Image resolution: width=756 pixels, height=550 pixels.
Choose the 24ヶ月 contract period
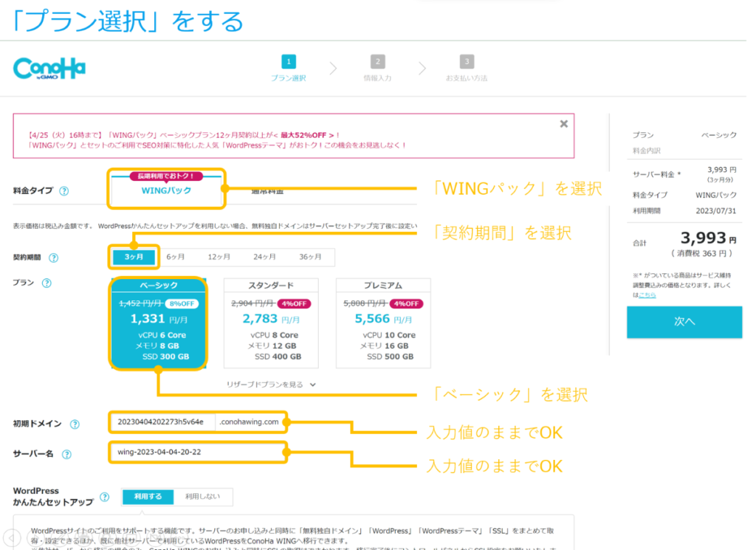pos(265,257)
